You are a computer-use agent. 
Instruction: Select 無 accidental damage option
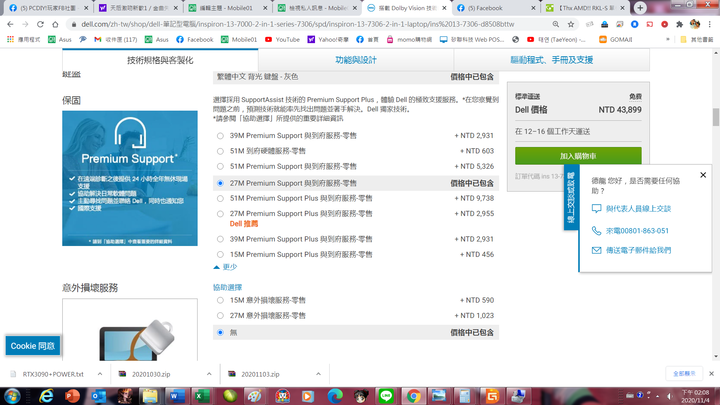pyautogui.click(x=220, y=332)
